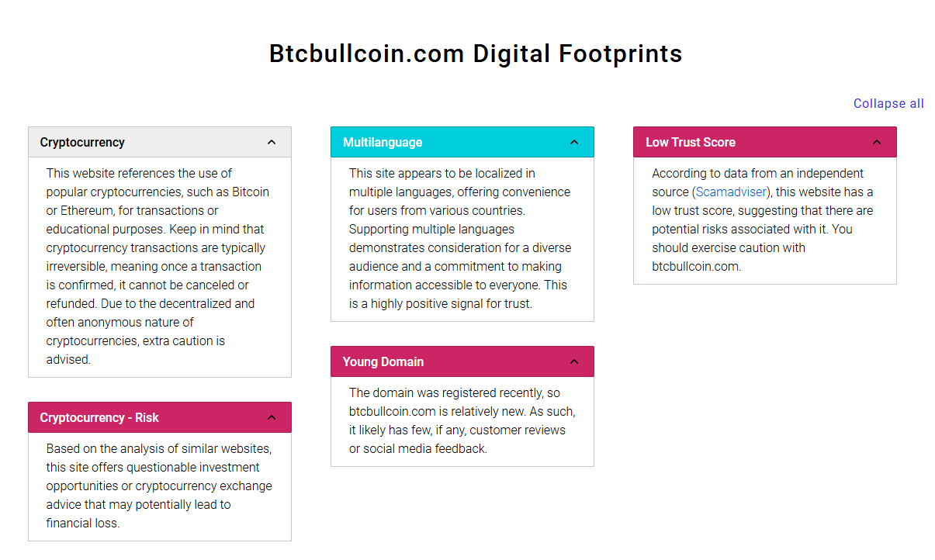Click the Collapse all link

(888, 103)
